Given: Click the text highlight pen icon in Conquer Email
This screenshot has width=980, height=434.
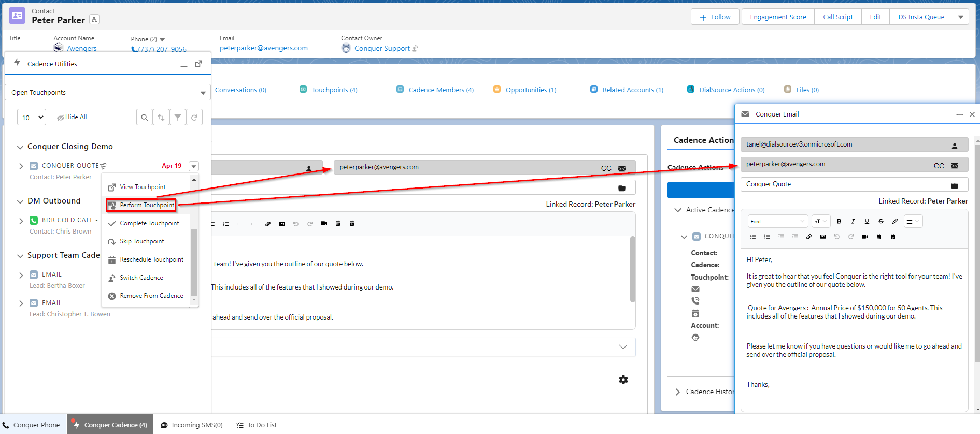Looking at the screenshot, I should 895,221.
